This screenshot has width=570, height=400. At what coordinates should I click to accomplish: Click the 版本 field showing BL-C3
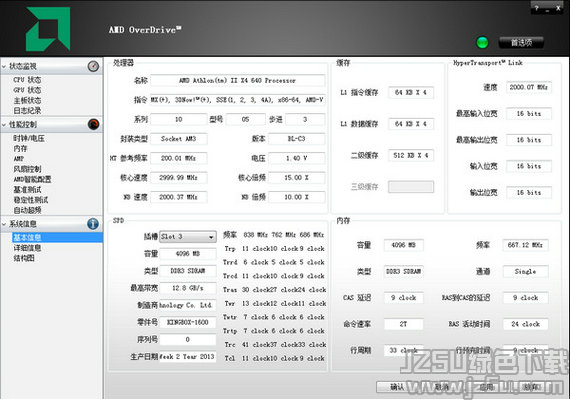(297, 139)
